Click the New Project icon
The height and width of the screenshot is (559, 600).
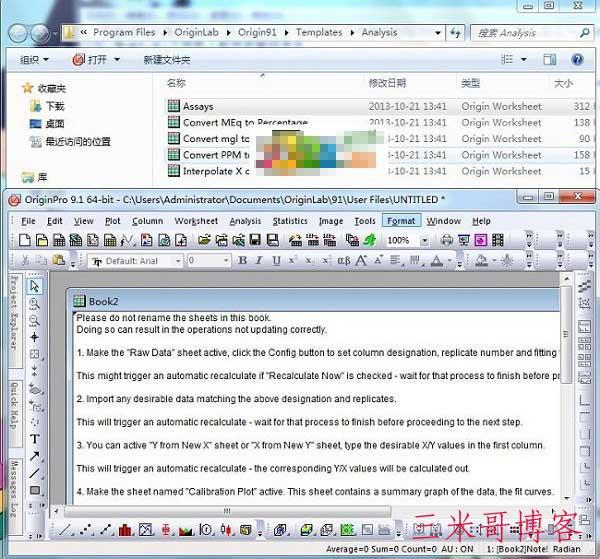25,240
